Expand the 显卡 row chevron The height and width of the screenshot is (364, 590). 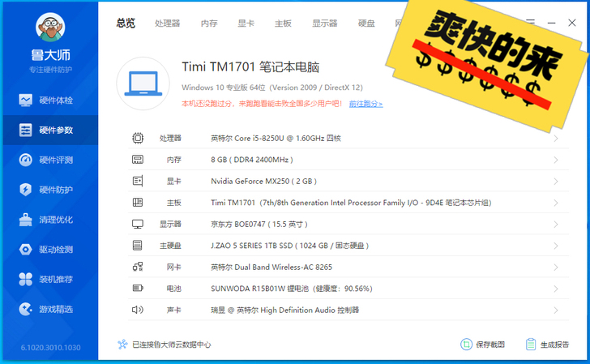click(x=556, y=182)
